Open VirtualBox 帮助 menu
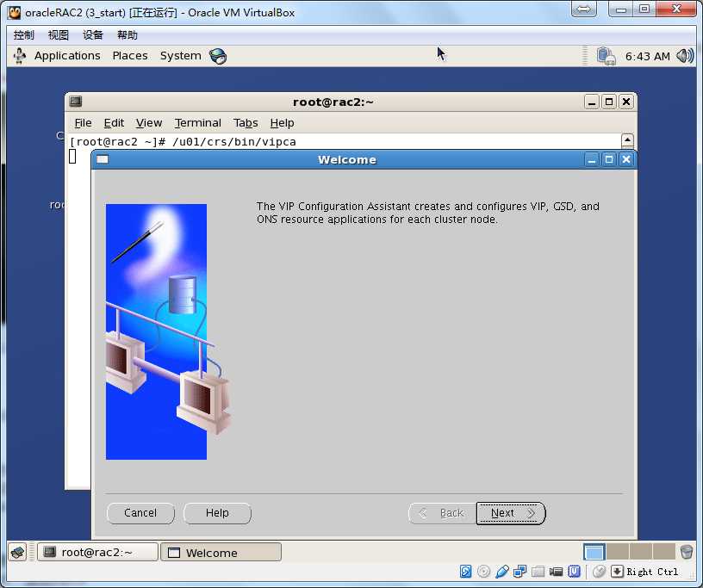This screenshot has width=703, height=588. point(128,35)
